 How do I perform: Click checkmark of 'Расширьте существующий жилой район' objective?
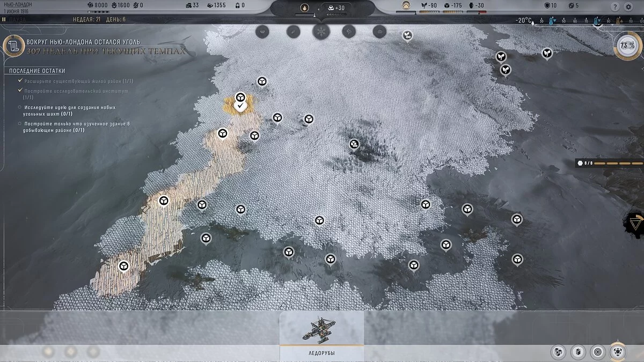[x=20, y=81]
